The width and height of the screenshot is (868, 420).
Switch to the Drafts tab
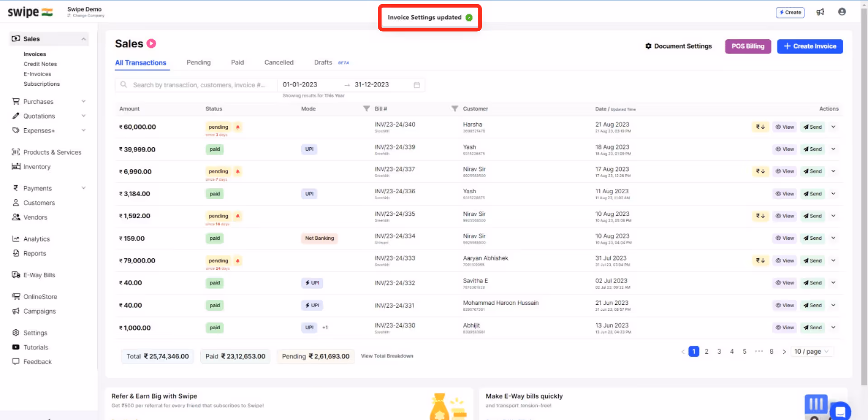coord(323,62)
